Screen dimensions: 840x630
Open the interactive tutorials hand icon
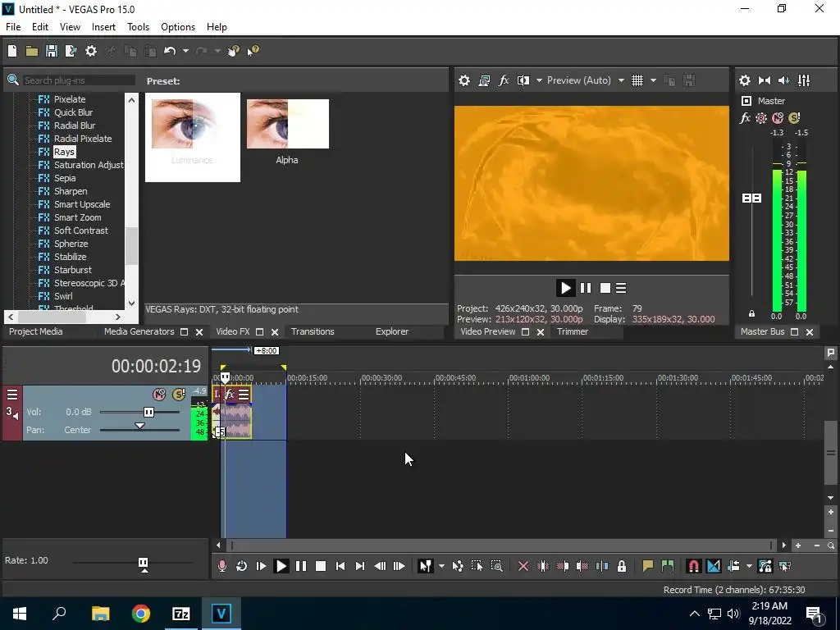[234, 51]
